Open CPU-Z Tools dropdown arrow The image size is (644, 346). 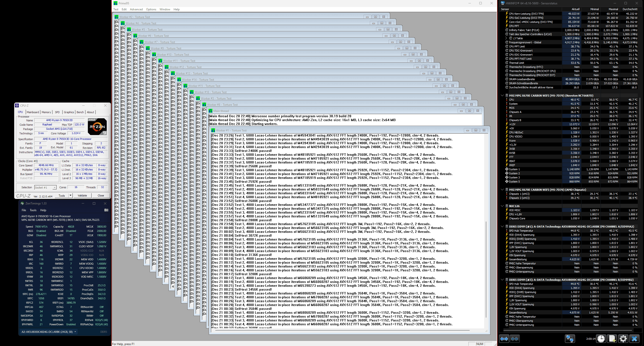70,196
